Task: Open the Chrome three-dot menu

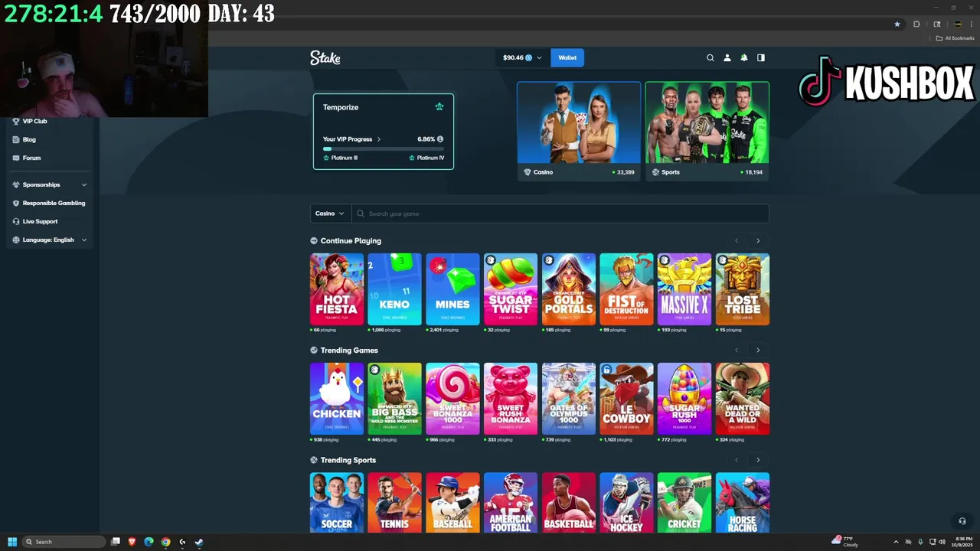Action: click(971, 24)
